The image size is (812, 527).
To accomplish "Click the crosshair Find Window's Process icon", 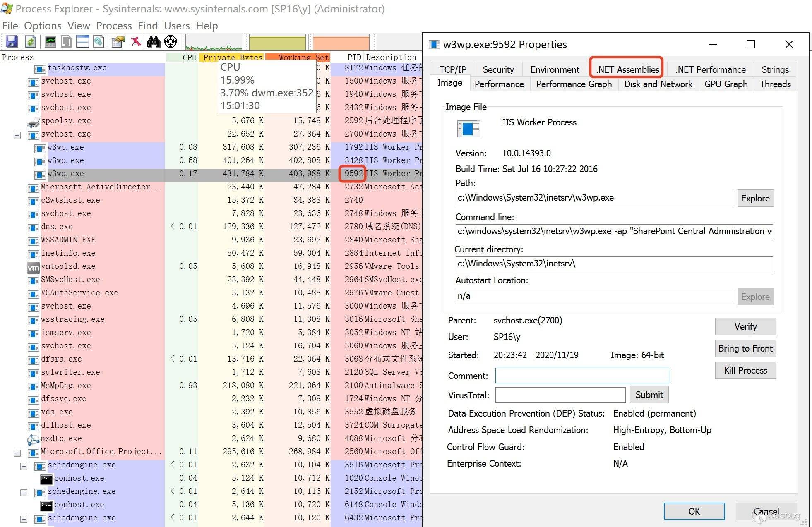I will click(171, 41).
